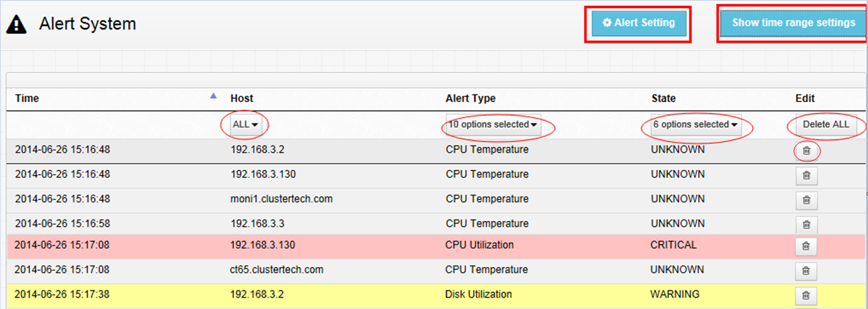Screen dimensions: 868x309
Task: Sort by the Alert Type column header
Action: click(x=470, y=98)
